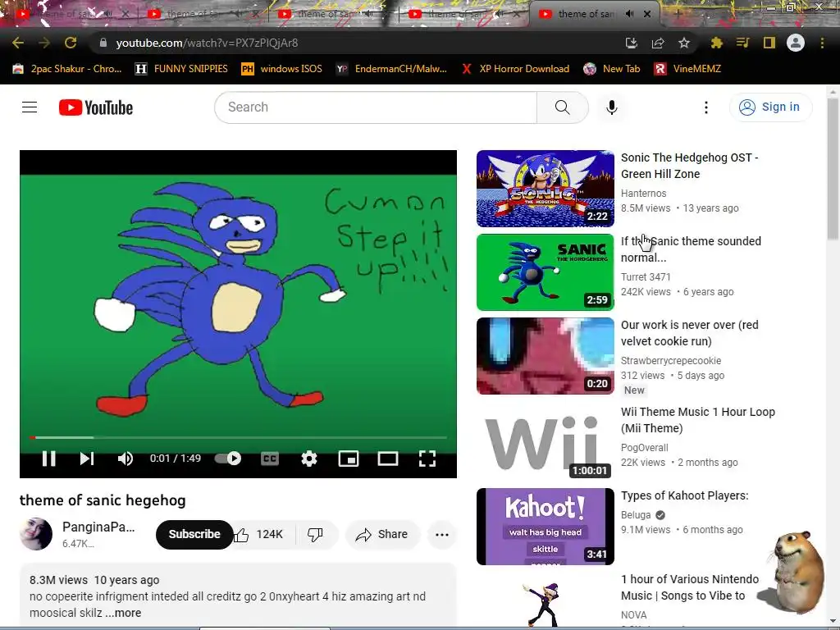Click Strawberrycrepecookie channel name
Image resolution: width=840 pixels, height=630 pixels.
(x=671, y=361)
